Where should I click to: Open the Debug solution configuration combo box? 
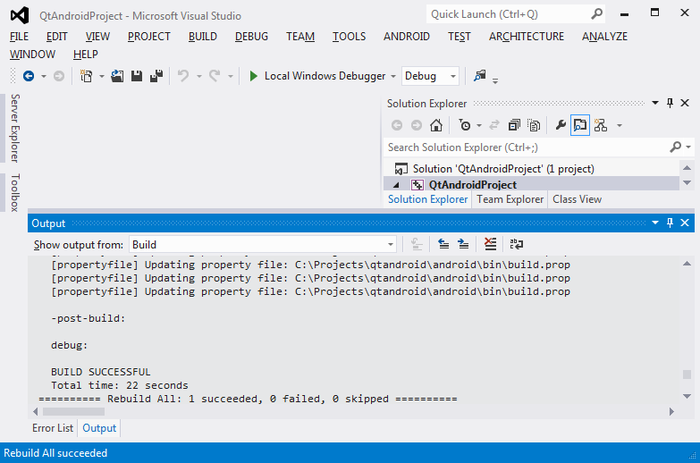point(430,76)
